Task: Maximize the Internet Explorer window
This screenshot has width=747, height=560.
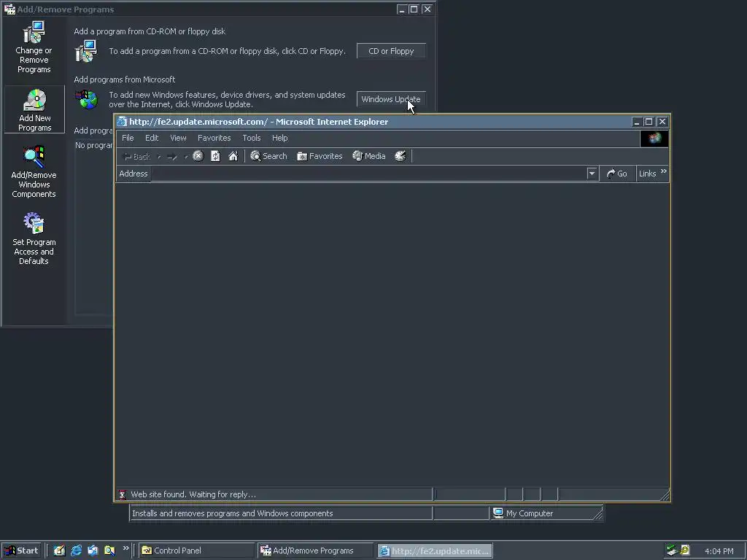Action: [649, 122]
